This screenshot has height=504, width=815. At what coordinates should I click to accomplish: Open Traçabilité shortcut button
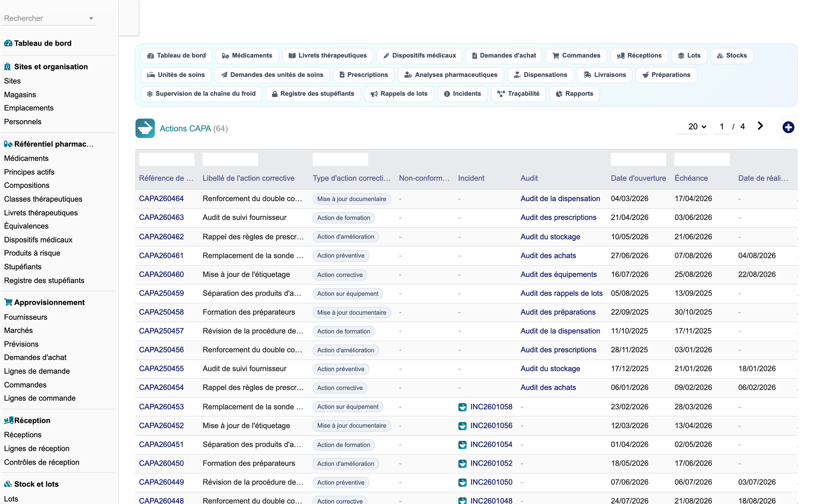[x=518, y=94]
